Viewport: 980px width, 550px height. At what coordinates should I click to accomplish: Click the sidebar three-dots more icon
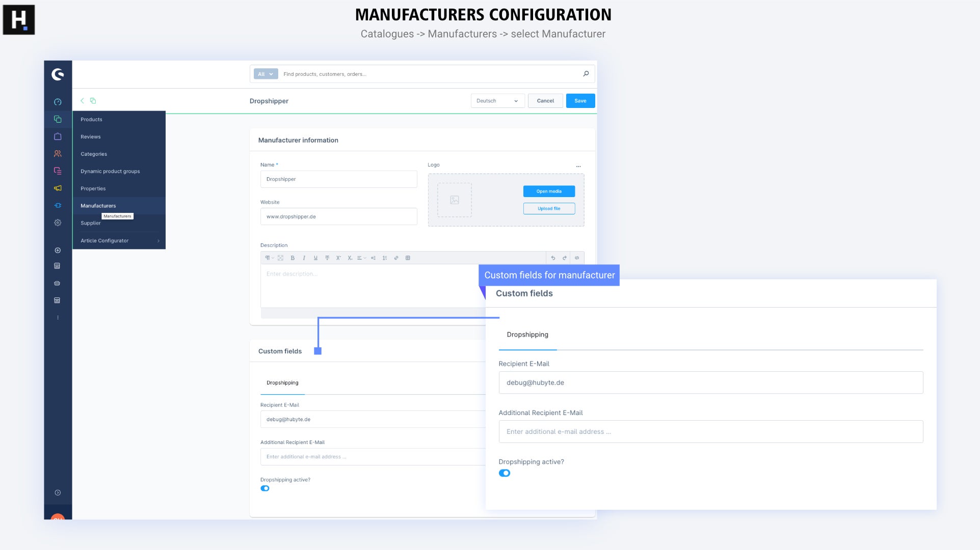coord(58,318)
